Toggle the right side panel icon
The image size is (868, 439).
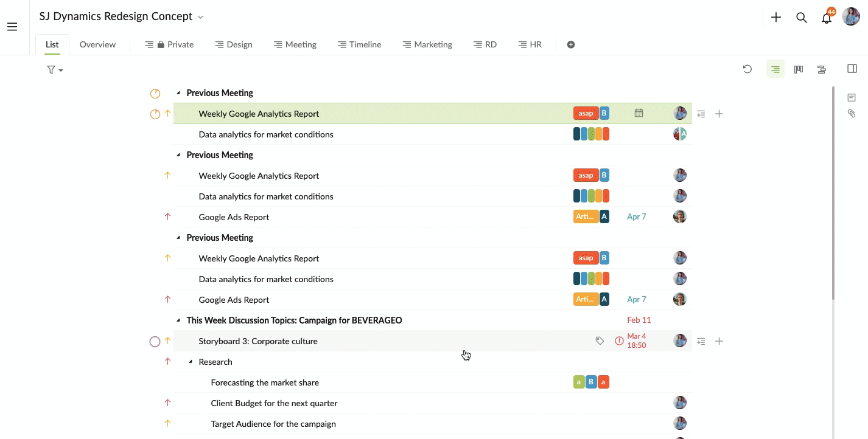(x=852, y=69)
